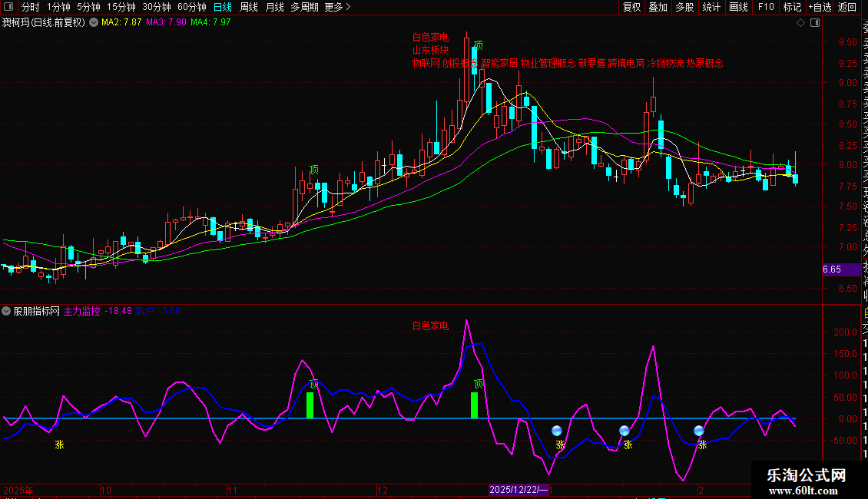Click the 白色家电 label in indicator panel

pos(430,326)
